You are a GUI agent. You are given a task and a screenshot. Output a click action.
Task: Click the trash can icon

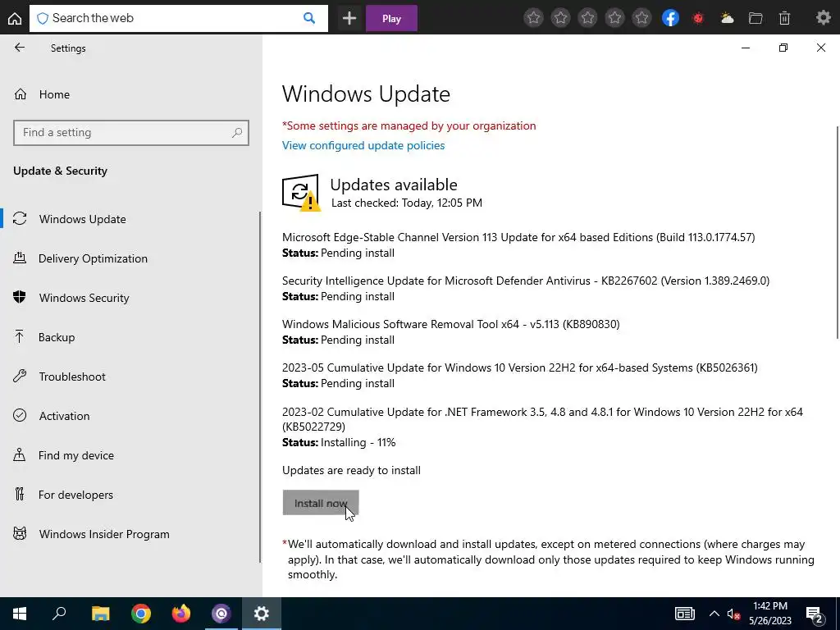click(784, 18)
